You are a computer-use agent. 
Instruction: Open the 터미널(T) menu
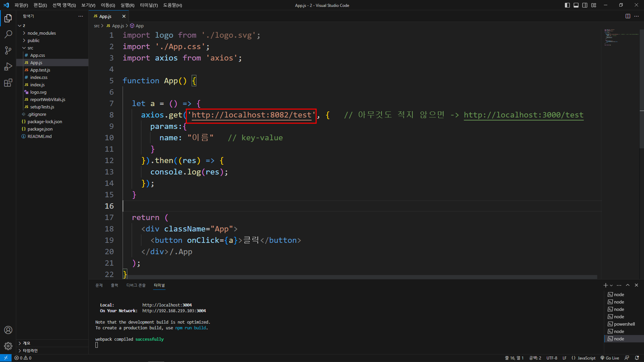(149, 5)
